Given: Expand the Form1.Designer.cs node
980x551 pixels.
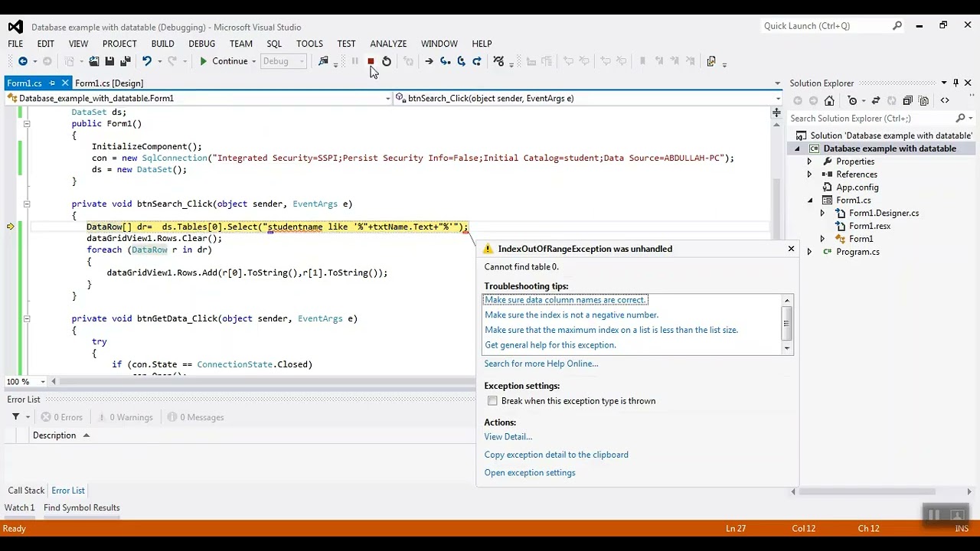Looking at the screenshot, I should 822,214.
